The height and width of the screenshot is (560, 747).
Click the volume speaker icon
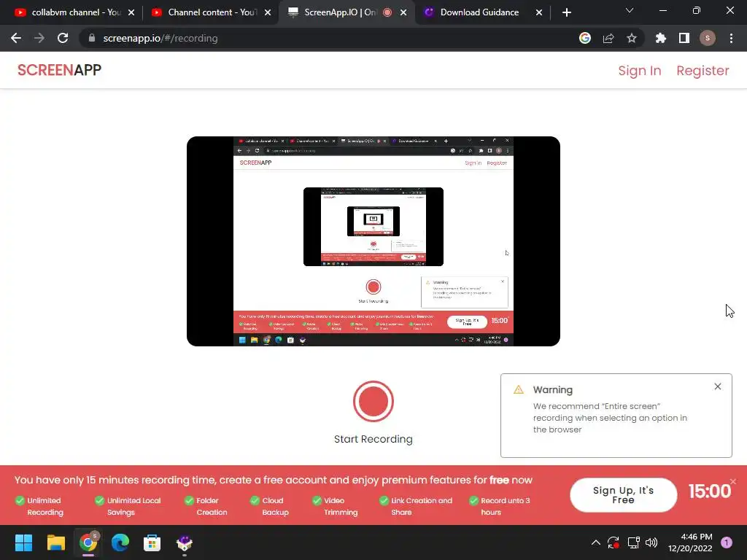coord(651,542)
